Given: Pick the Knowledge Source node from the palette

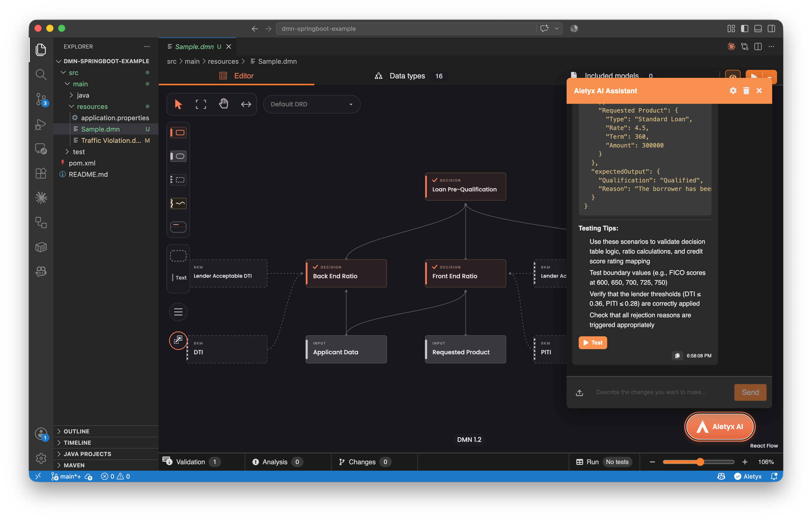Looking at the screenshot, I should tap(178, 203).
